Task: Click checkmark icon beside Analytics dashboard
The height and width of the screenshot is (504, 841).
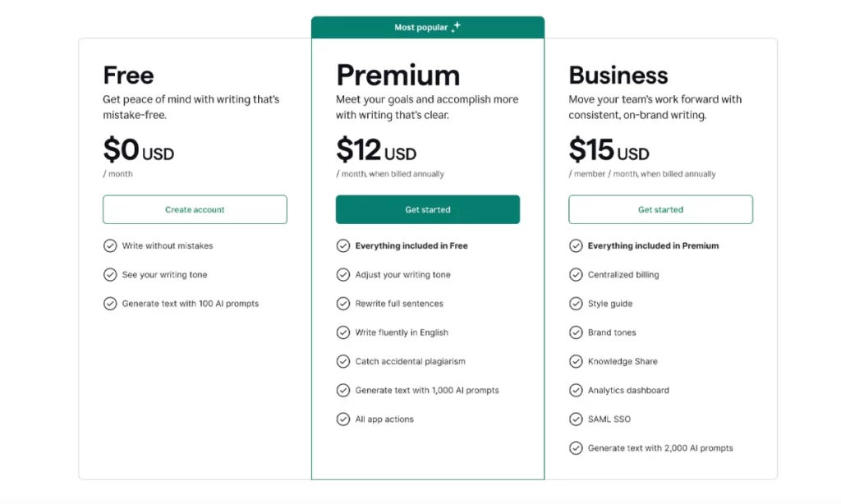Action: tap(576, 391)
